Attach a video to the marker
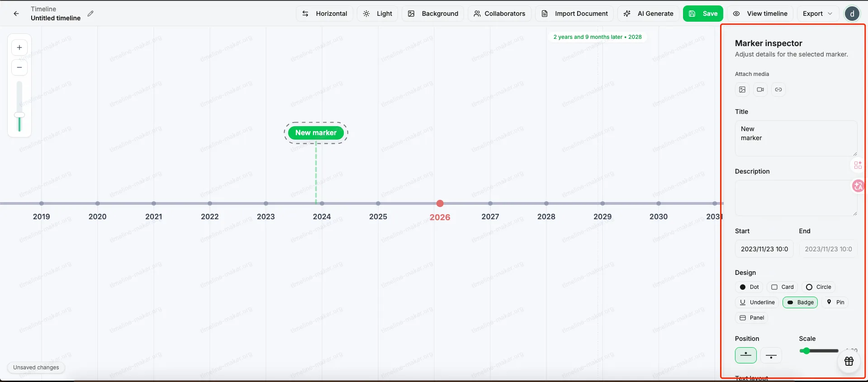 [x=760, y=90]
